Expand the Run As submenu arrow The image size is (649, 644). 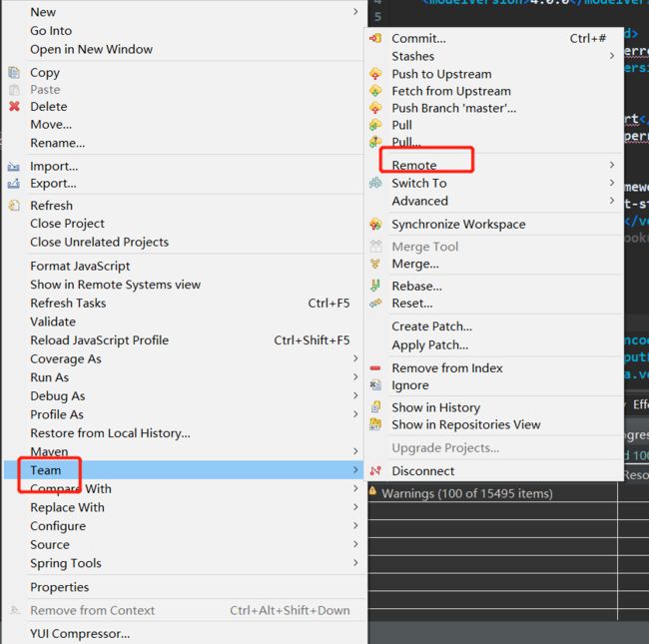(355, 377)
